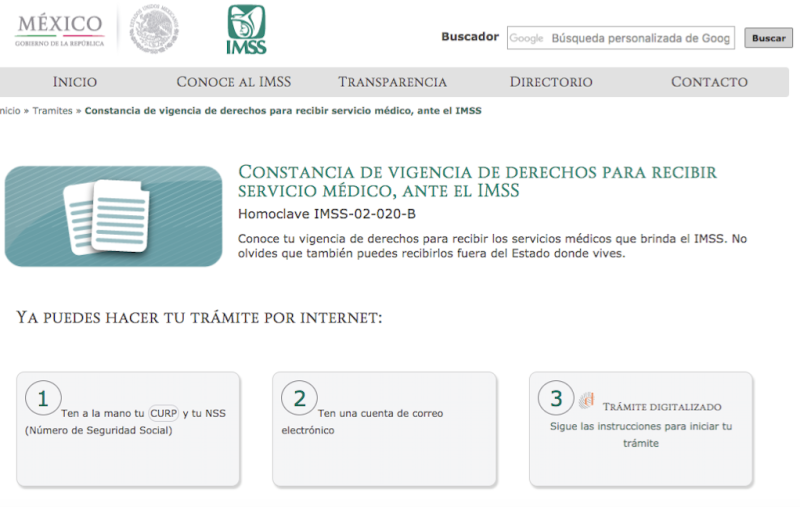Follow the Inicio breadcrumb link
800x507 pixels.
[x=10, y=111]
